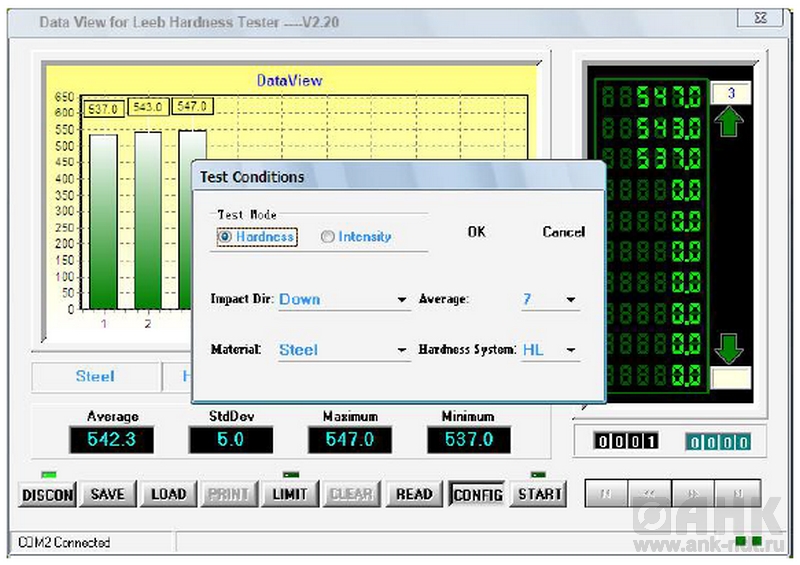Click the SAVE button

pos(108,494)
